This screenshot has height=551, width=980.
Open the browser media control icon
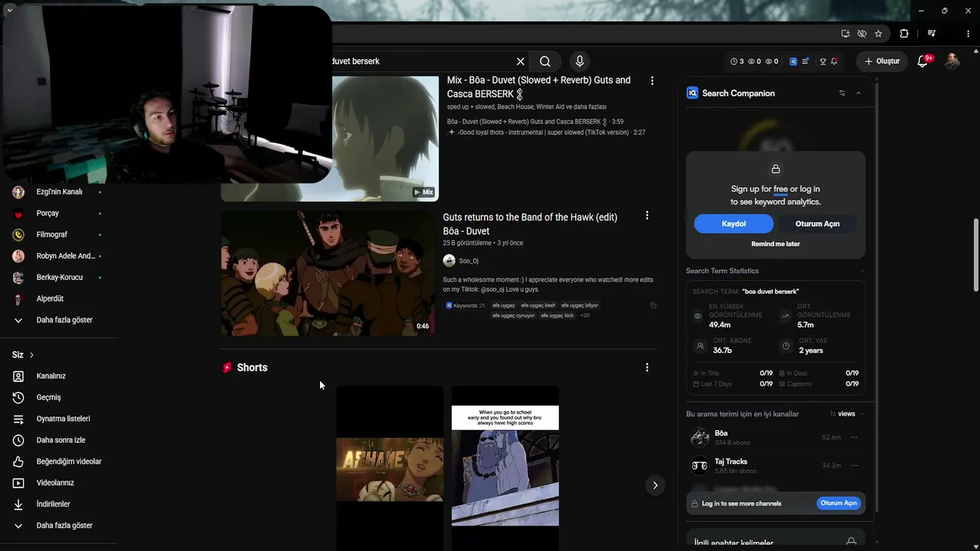tap(932, 34)
